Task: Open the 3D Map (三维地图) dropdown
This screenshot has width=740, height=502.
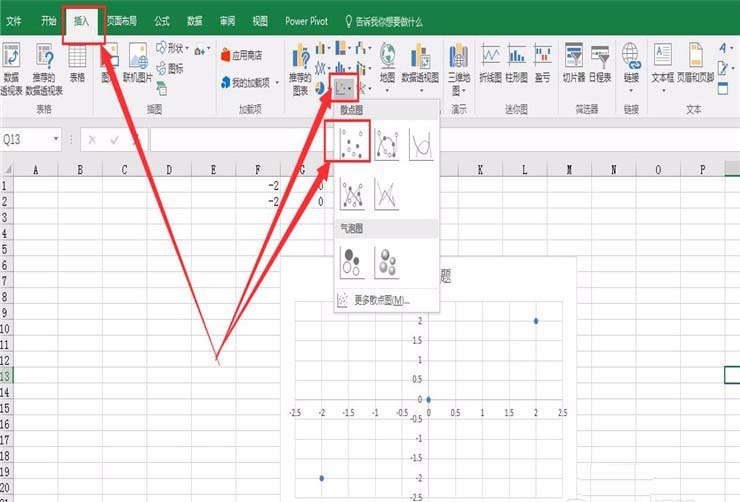Action: (459, 69)
